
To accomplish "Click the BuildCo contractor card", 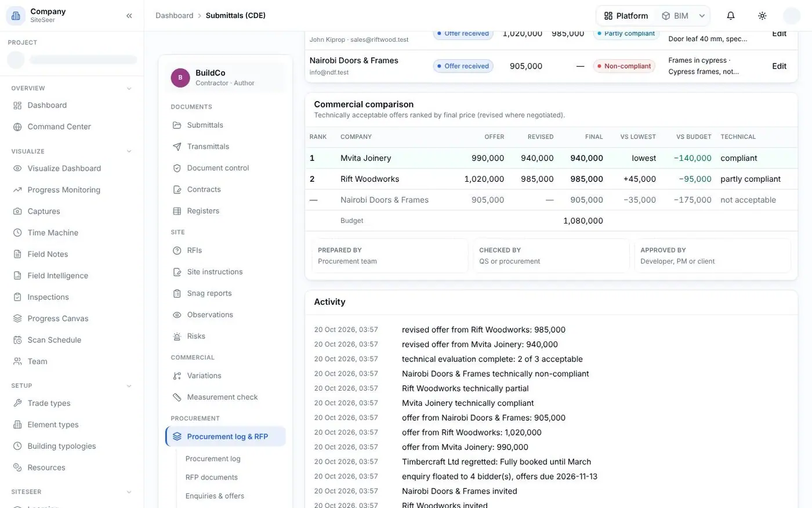I will click(x=226, y=78).
